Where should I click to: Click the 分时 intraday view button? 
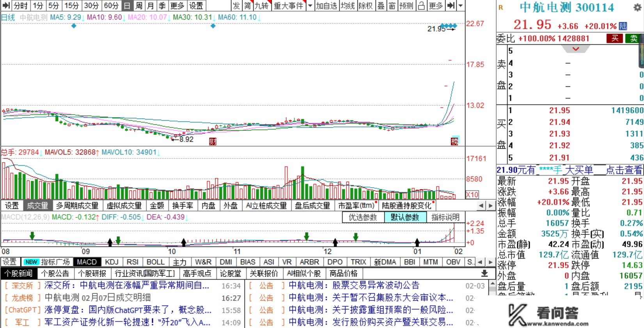[x=21, y=5]
